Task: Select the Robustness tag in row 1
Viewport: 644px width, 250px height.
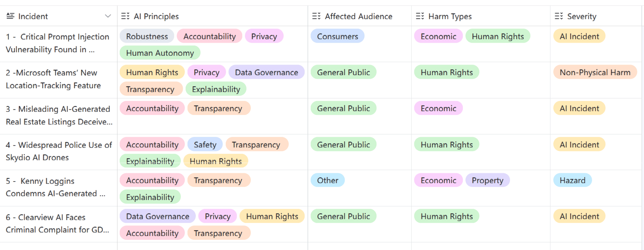Action: click(147, 36)
